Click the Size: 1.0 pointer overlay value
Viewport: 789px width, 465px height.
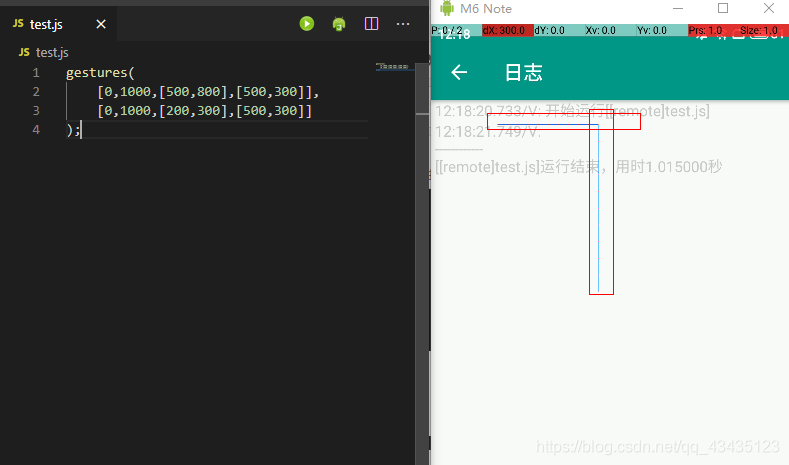point(759,30)
